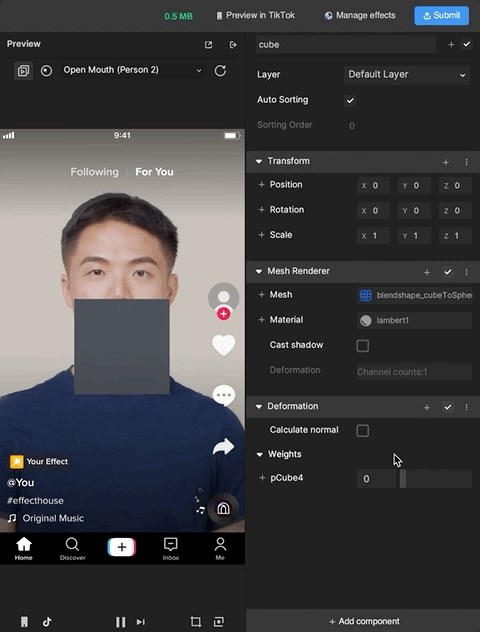The height and width of the screenshot is (632, 480).
Task: Switch to the Following feed tab
Action: [94, 172]
